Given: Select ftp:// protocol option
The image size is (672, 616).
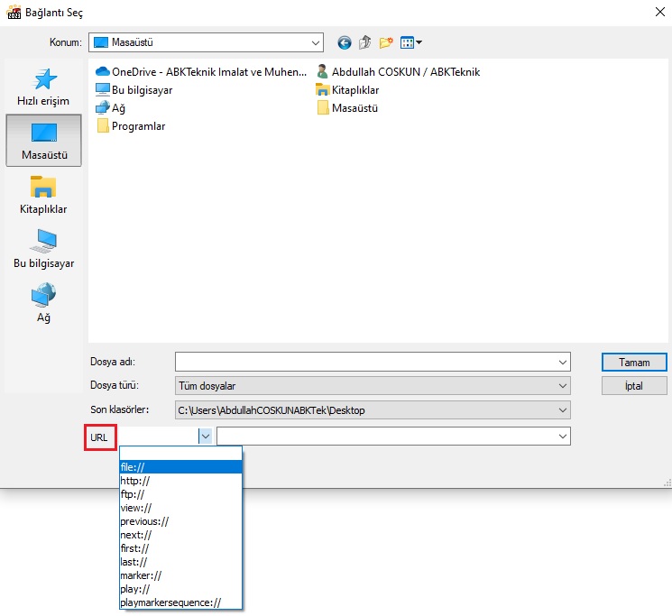Looking at the screenshot, I should (133, 494).
